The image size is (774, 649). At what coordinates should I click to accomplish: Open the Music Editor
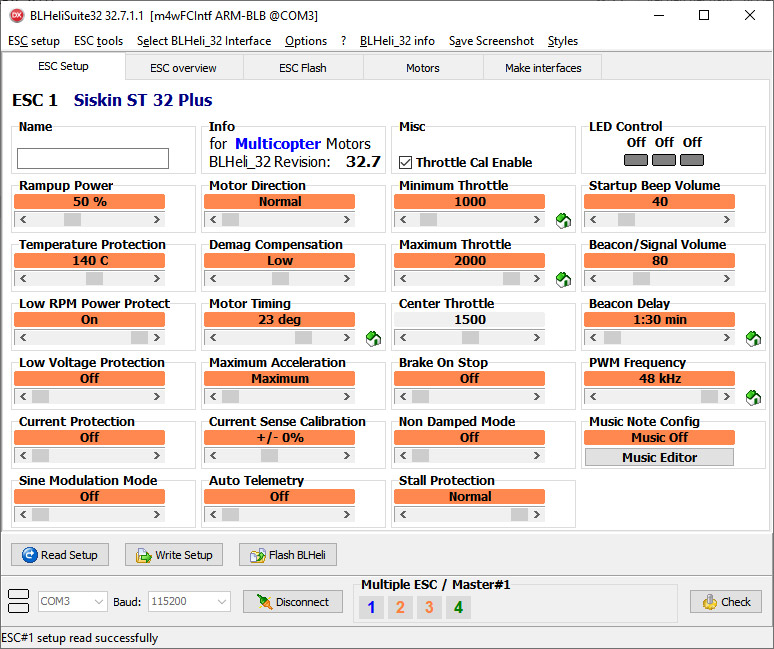click(x=659, y=458)
